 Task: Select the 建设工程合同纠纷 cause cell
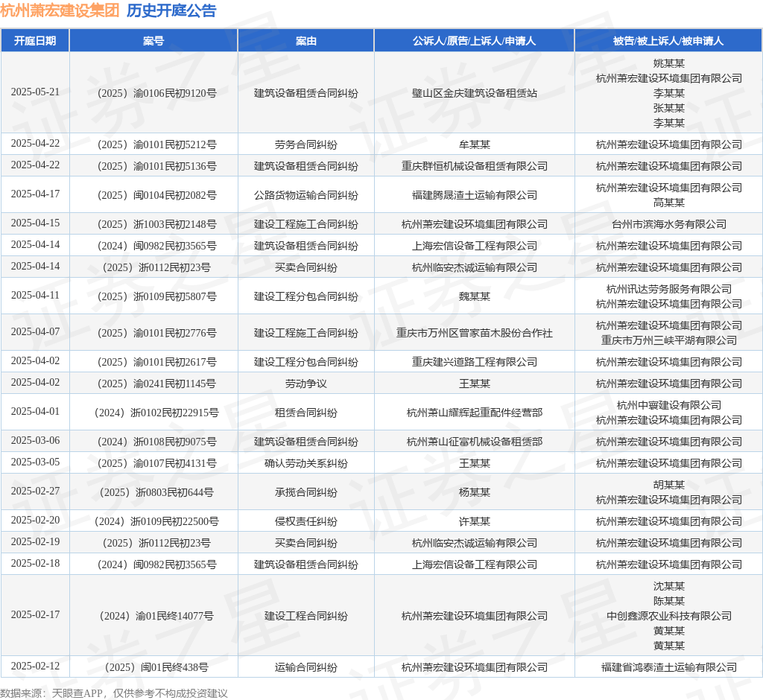click(x=305, y=616)
